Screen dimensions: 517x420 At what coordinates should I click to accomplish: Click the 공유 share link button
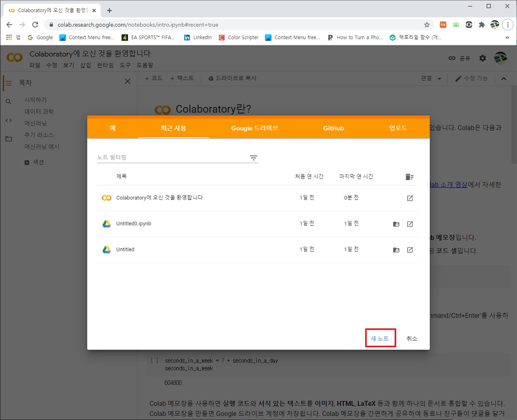point(460,58)
